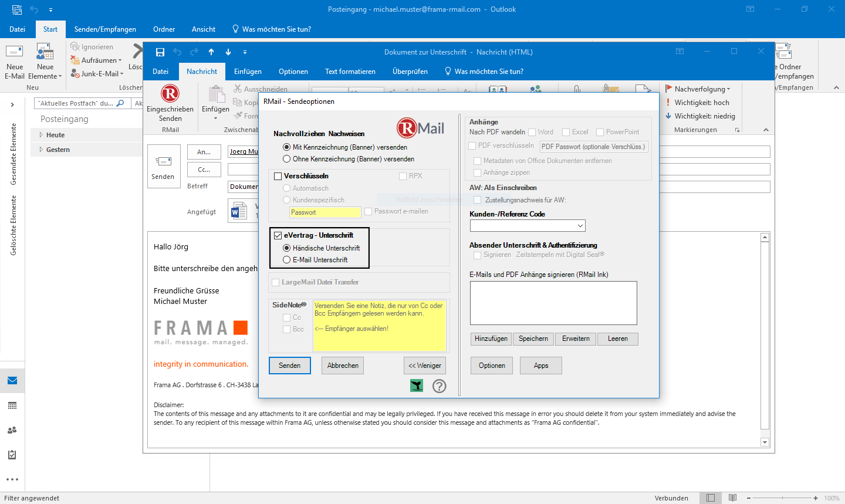Click Hinzufügen button under RMail Ink
This screenshot has height=504, width=845.
491,339
